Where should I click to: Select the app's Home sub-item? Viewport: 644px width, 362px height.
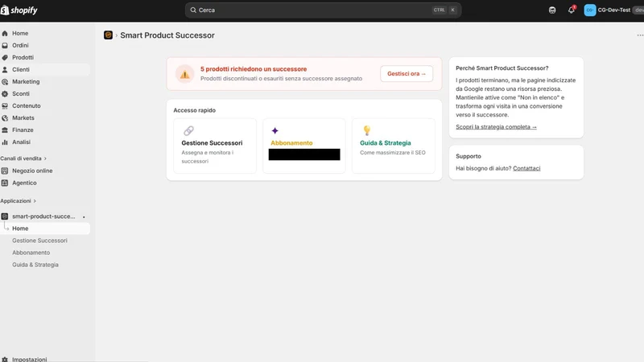coord(45,228)
